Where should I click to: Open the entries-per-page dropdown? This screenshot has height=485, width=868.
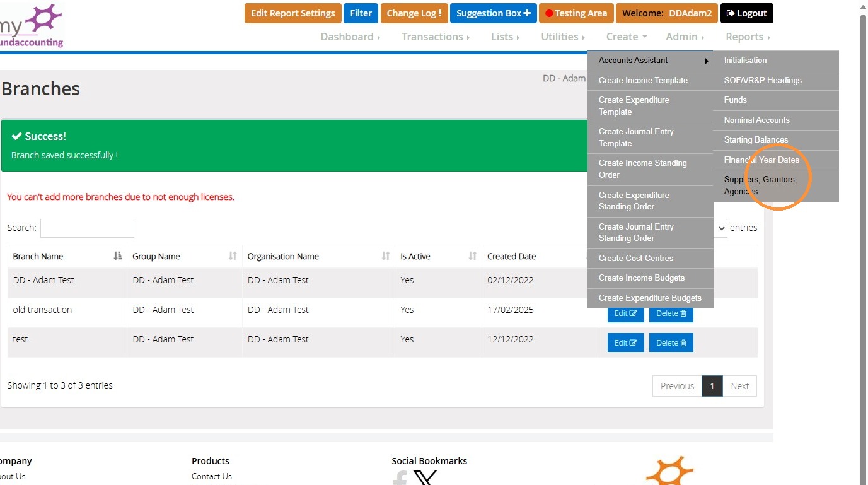coord(721,228)
